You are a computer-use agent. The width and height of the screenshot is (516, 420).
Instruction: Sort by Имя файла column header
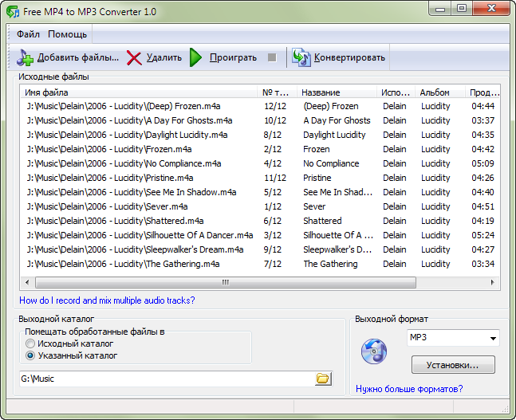click(x=139, y=92)
